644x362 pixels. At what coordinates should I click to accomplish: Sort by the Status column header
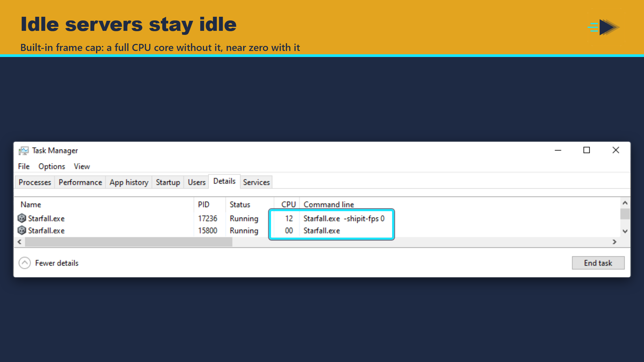click(250, 204)
